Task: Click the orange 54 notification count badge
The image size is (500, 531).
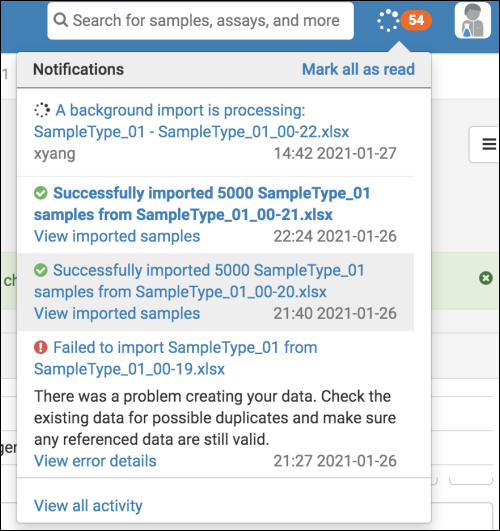Action: click(x=416, y=20)
